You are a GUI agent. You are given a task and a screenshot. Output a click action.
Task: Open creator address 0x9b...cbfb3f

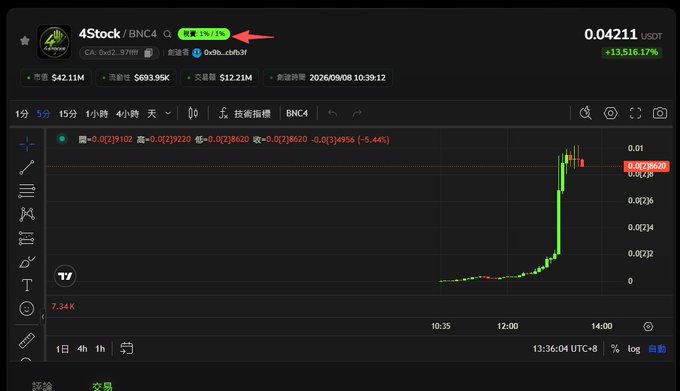[x=225, y=52]
